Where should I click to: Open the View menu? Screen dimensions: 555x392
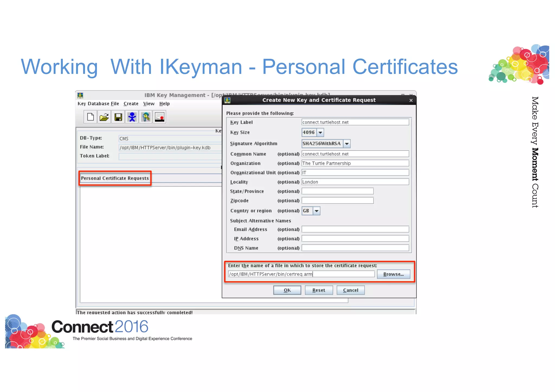[x=149, y=104]
